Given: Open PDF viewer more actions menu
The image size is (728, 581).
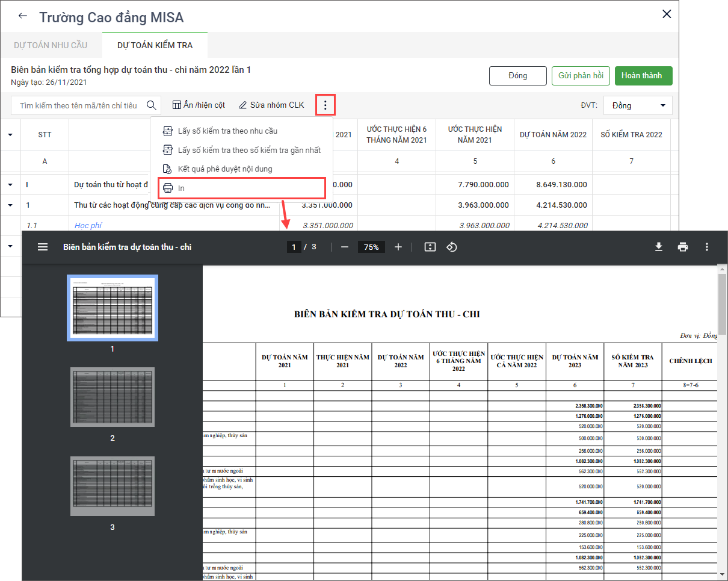Looking at the screenshot, I should pos(707,247).
